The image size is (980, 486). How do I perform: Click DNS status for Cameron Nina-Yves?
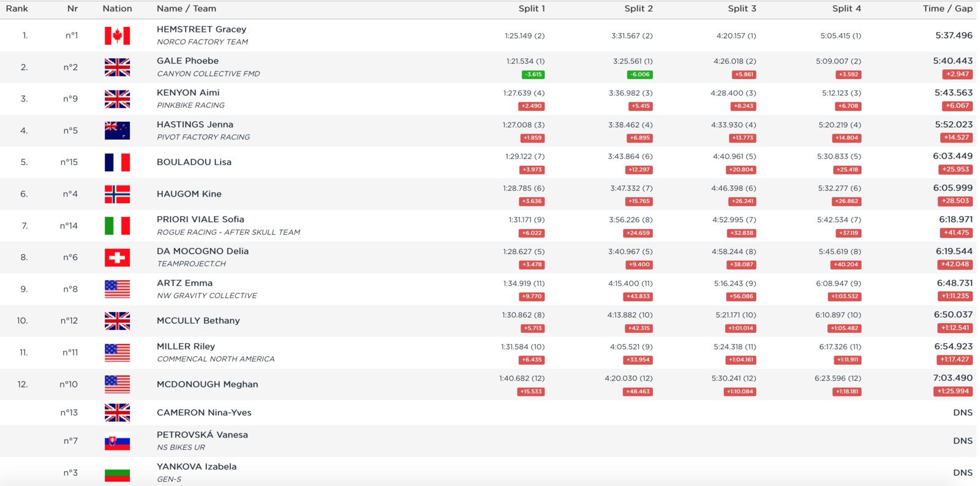point(963,413)
